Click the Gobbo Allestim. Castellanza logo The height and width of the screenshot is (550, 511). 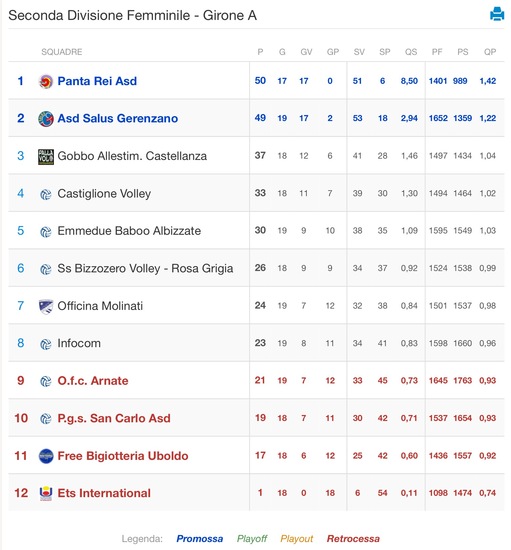46,156
